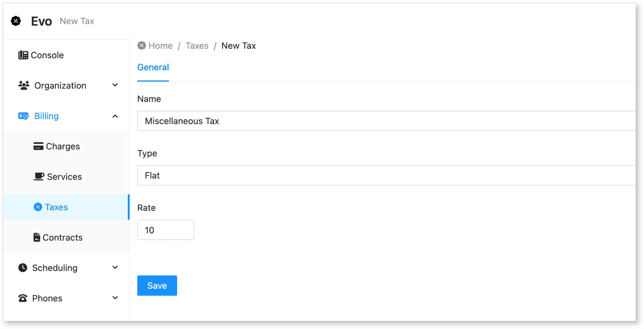This screenshot has height=329, width=644.
Task: Switch to the General tab
Action: click(153, 67)
